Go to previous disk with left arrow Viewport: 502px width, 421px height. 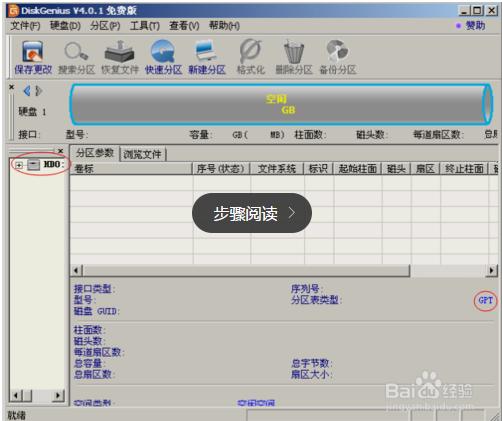(x=27, y=91)
